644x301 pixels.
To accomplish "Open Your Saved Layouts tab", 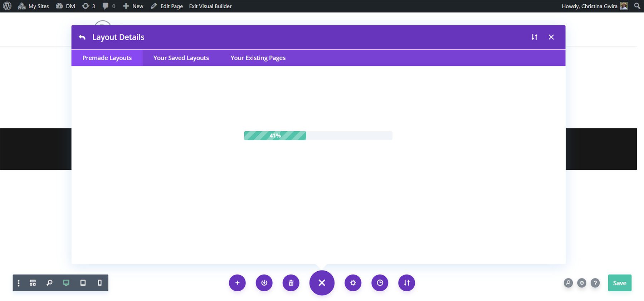I will coord(181,58).
